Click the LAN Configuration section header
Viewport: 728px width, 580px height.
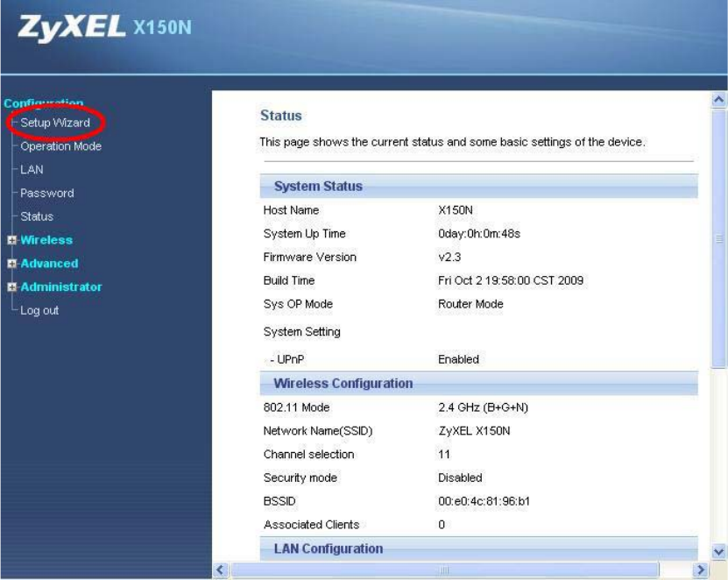pyautogui.click(x=478, y=548)
